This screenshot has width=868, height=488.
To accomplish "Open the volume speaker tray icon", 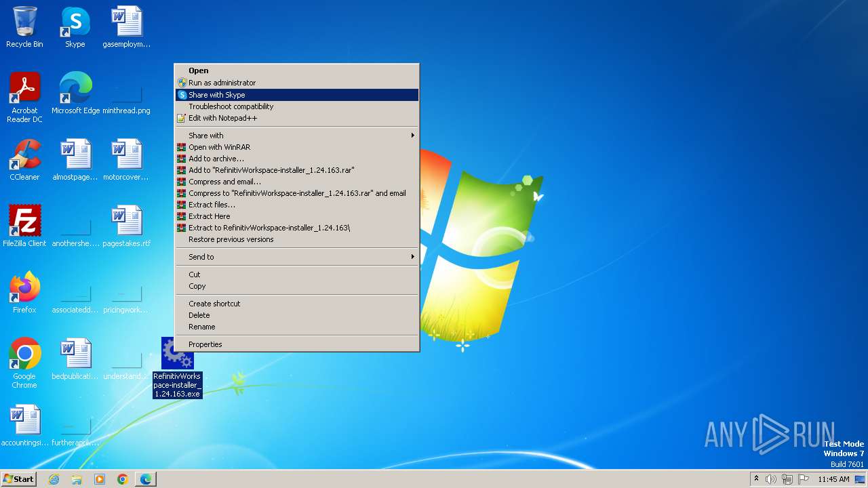I will (x=771, y=479).
